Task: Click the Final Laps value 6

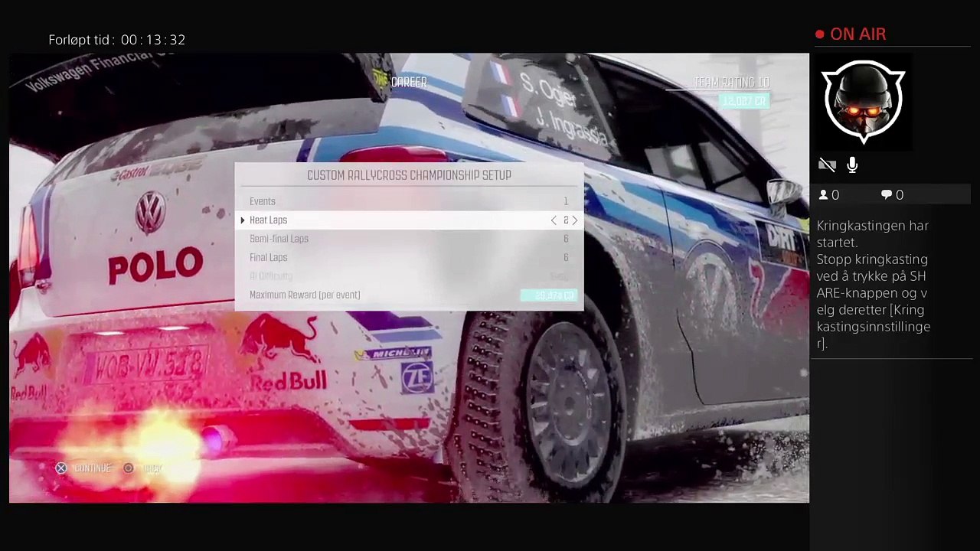Action: click(x=566, y=258)
